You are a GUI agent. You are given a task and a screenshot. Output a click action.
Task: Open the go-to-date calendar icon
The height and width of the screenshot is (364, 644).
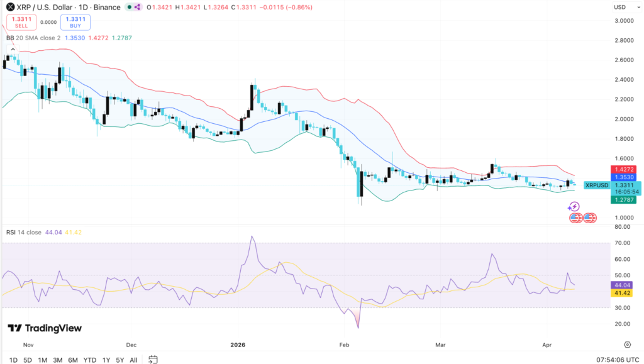152,360
